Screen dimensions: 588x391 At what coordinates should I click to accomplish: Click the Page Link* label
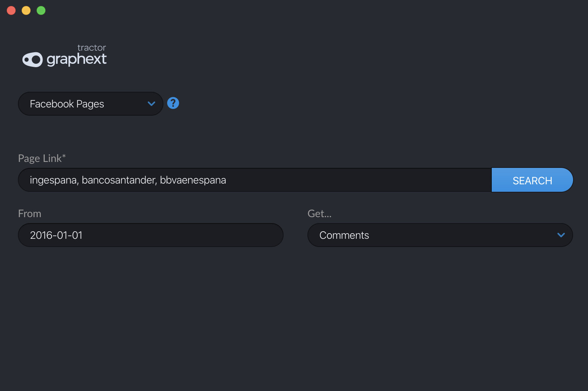[42, 158]
